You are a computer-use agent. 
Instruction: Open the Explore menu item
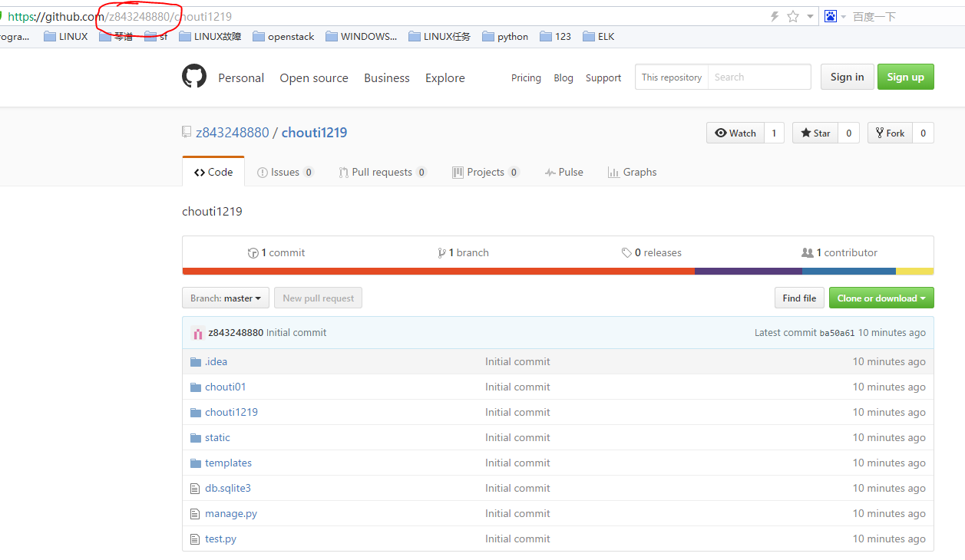point(445,77)
